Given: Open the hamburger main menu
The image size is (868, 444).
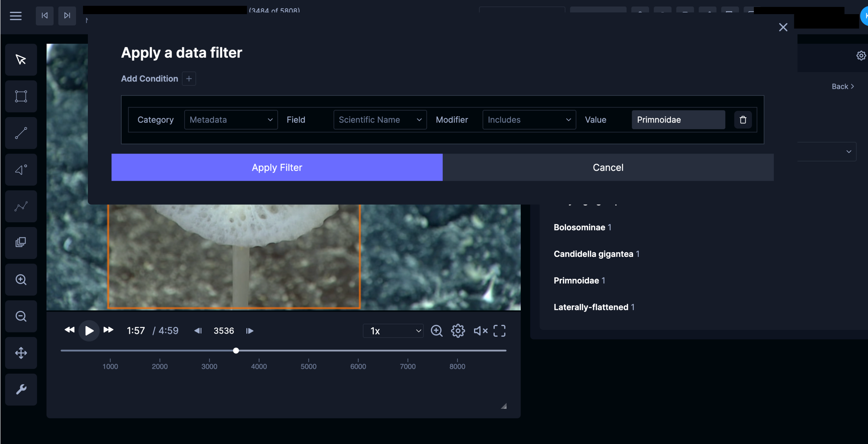Looking at the screenshot, I should [x=16, y=16].
